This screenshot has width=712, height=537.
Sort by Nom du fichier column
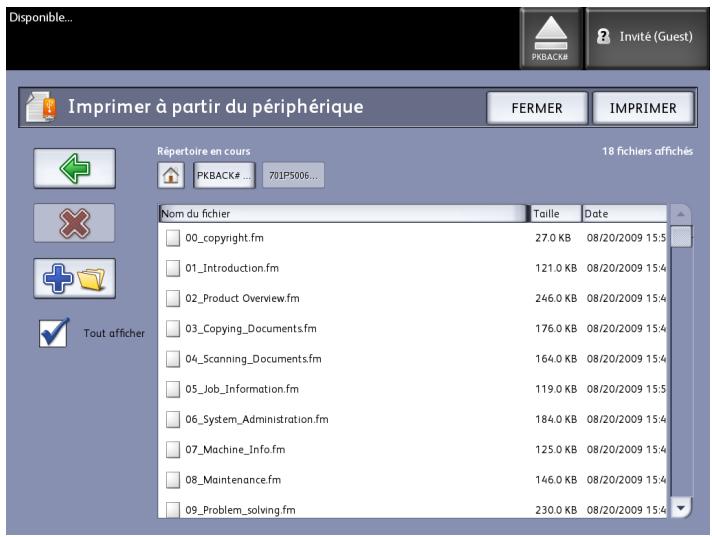(343, 213)
